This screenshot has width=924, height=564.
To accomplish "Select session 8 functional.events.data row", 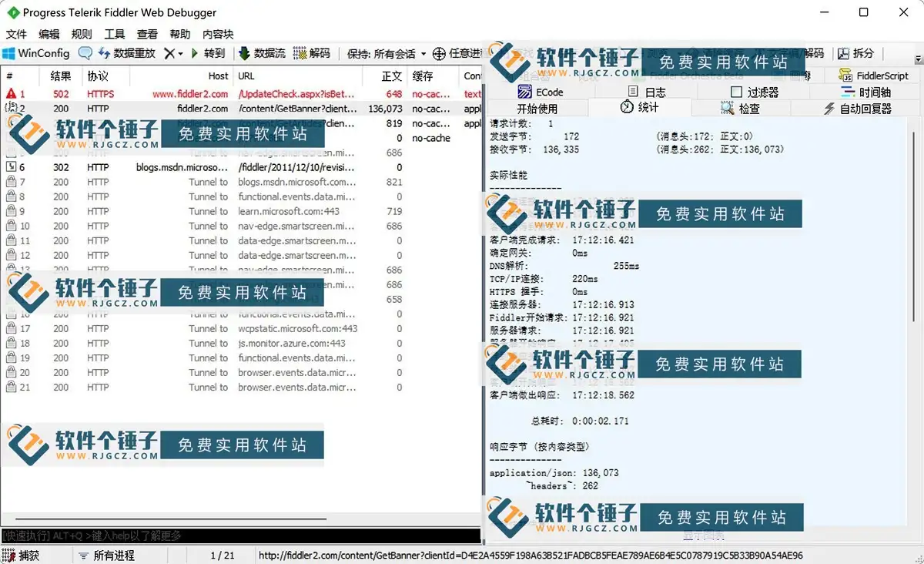I will [240, 196].
